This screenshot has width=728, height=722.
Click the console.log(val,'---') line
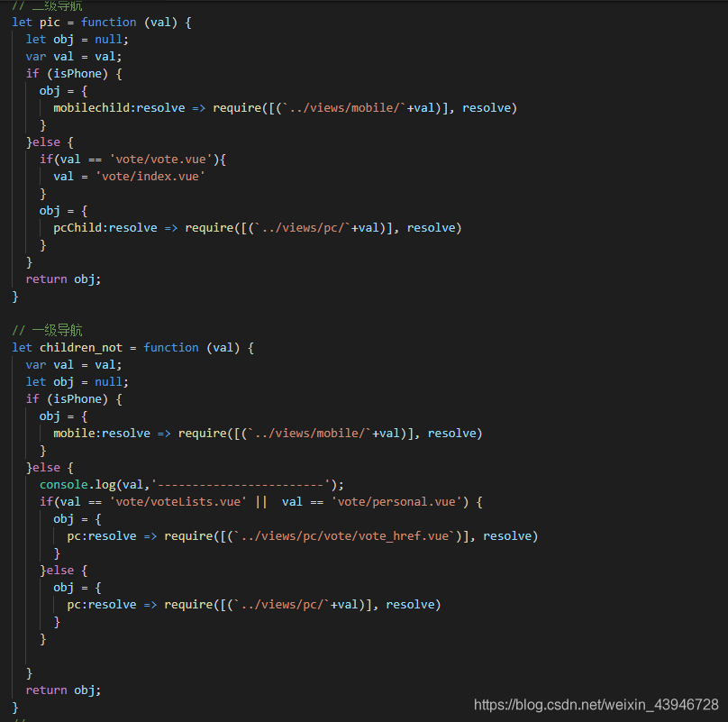coord(192,485)
